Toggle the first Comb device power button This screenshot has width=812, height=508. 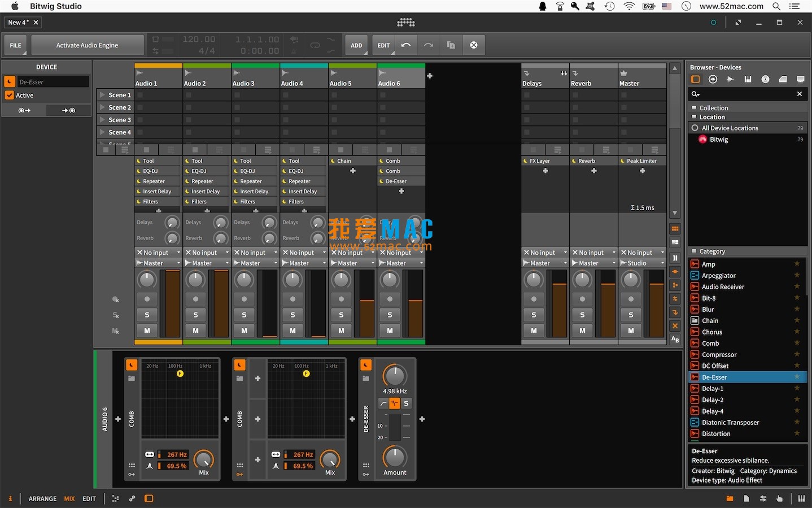[x=132, y=365]
